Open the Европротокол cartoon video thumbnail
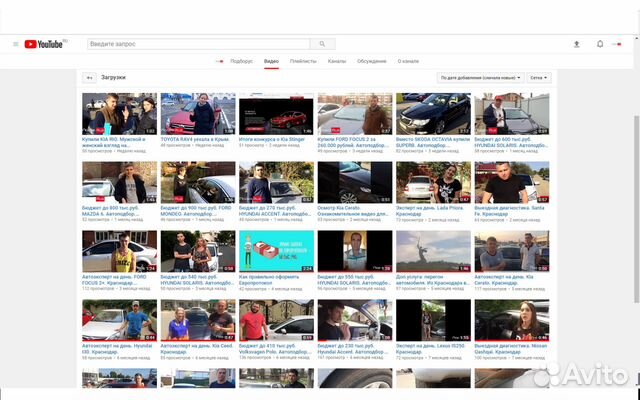Viewport: 640px width, 400px height. point(276,251)
